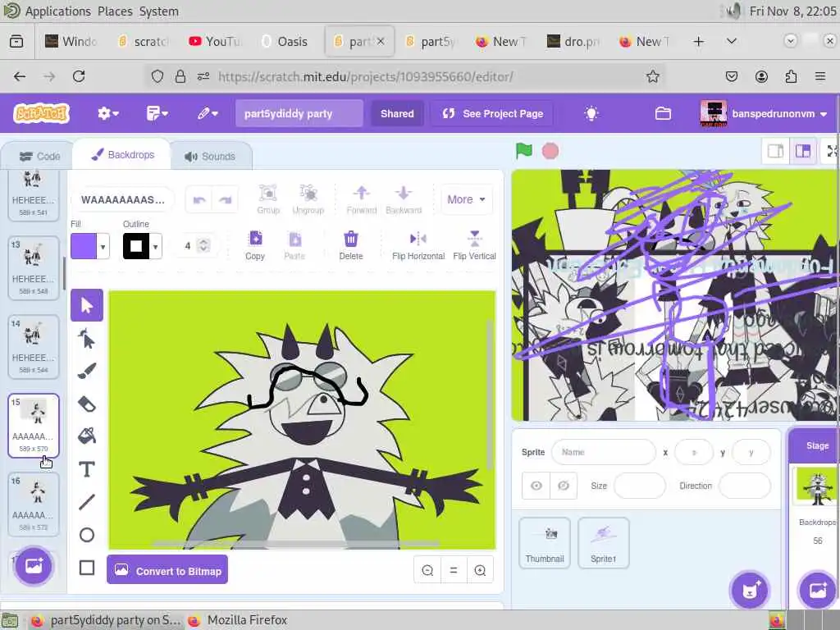Image resolution: width=840 pixels, height=630 pixels.
Task: Select the Rectangle tool
Action: pyautogui.click(x=86, y=568)
